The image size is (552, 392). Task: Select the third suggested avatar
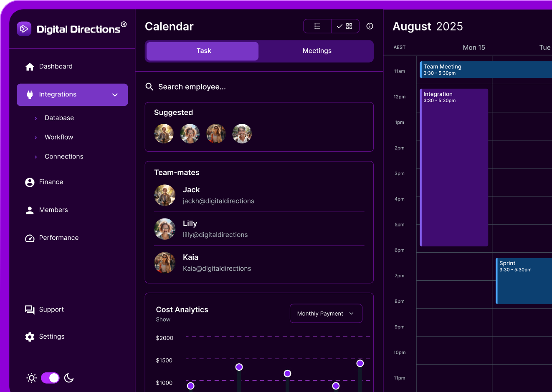pyautogui.click(x=216, y=134)
